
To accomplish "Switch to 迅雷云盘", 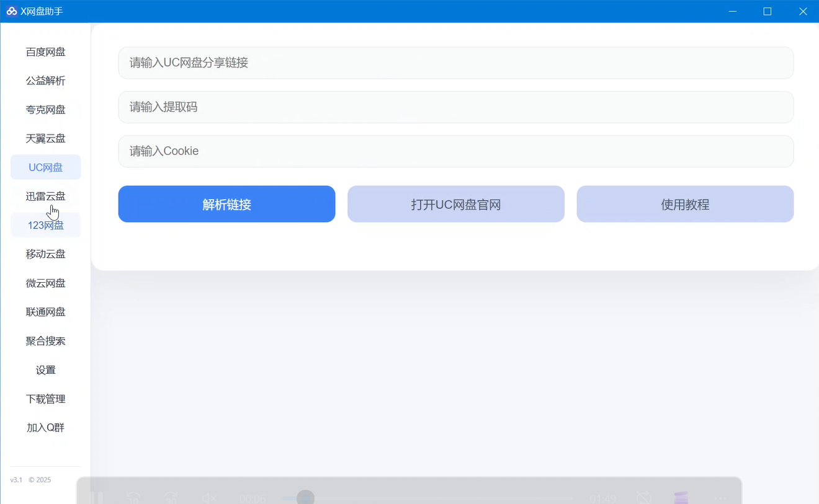I will point(45,196).
